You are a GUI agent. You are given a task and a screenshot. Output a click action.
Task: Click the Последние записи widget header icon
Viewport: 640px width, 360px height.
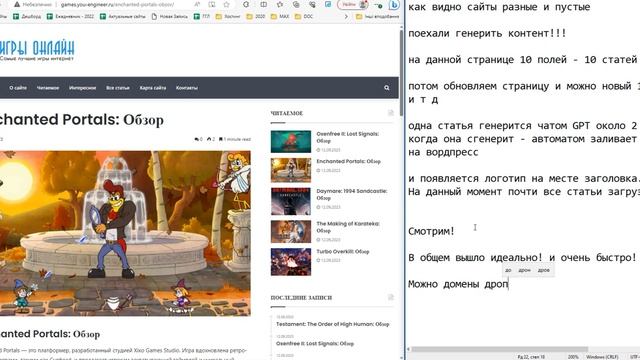coord(391,297)
